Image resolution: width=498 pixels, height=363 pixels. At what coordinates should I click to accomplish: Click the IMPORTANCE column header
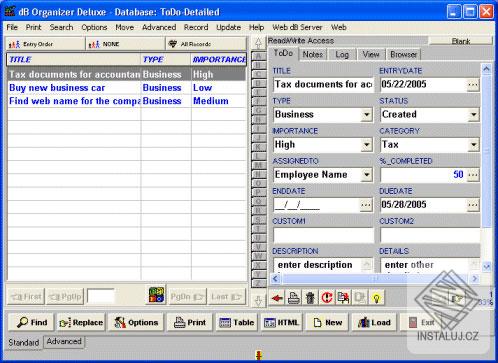point(219,59)
